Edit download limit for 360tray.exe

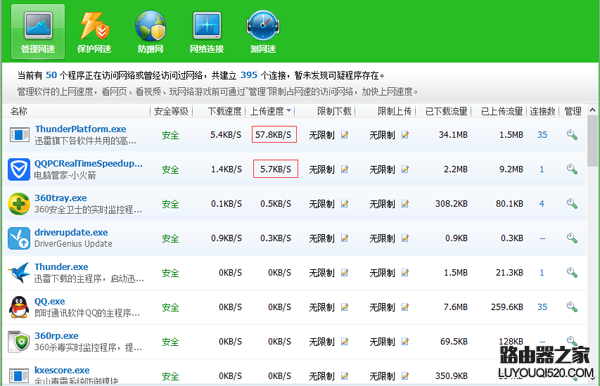point(344,204)
